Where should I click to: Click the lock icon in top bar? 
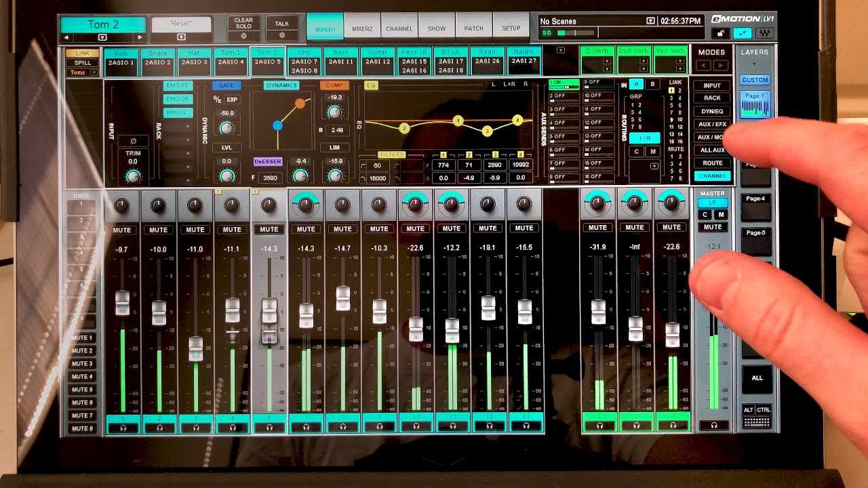coord(721,33)
